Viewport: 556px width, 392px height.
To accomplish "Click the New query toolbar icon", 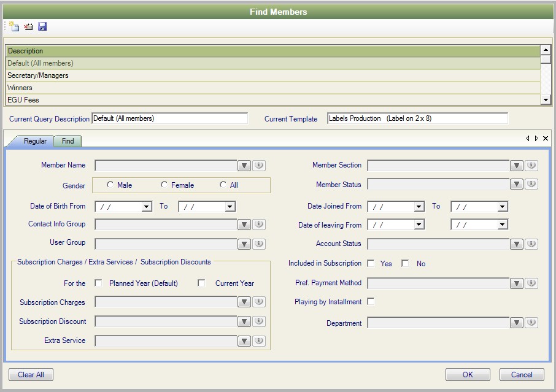I will [x=14, y=26].
